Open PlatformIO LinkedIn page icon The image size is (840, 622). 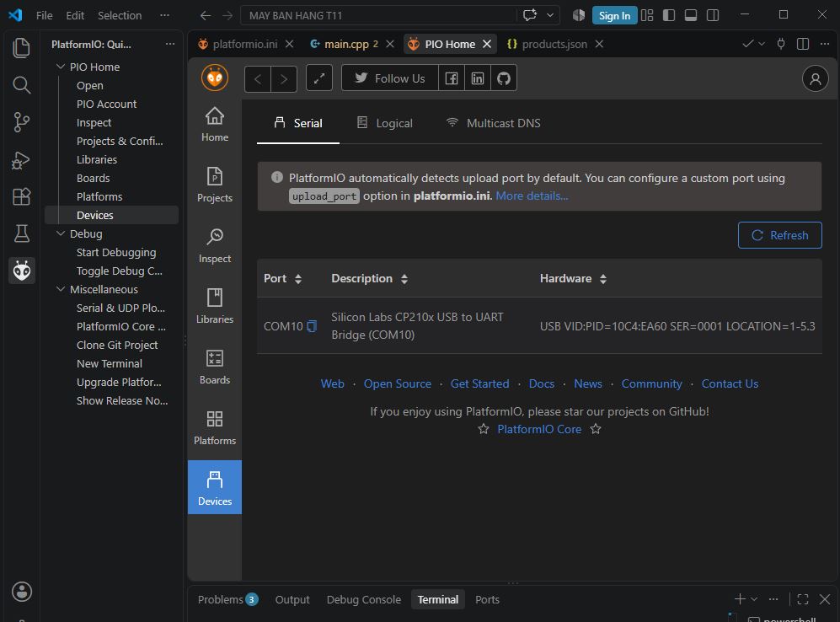click(x=478, y=78)
